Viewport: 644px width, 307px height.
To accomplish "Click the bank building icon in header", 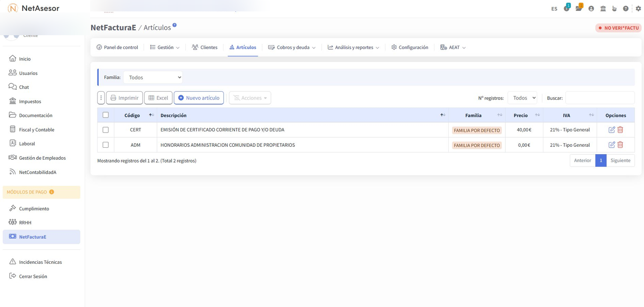I will [x=603, y=8].
